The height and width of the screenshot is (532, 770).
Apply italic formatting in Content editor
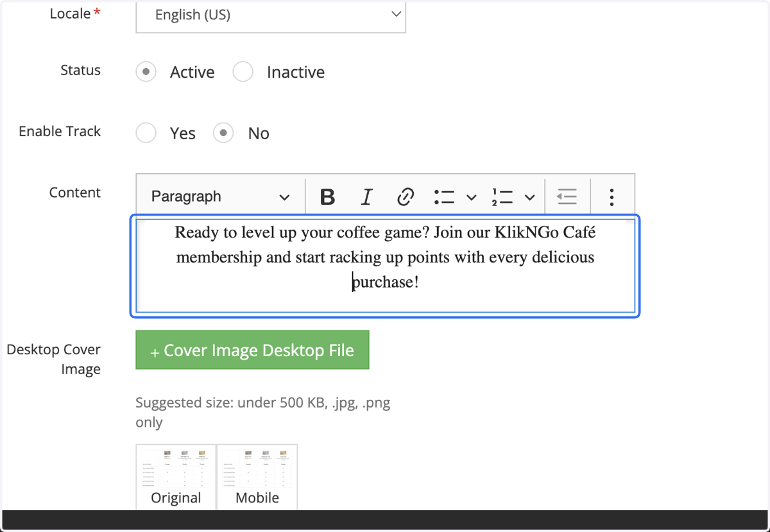pyautogui.click(x=366, y=196)
